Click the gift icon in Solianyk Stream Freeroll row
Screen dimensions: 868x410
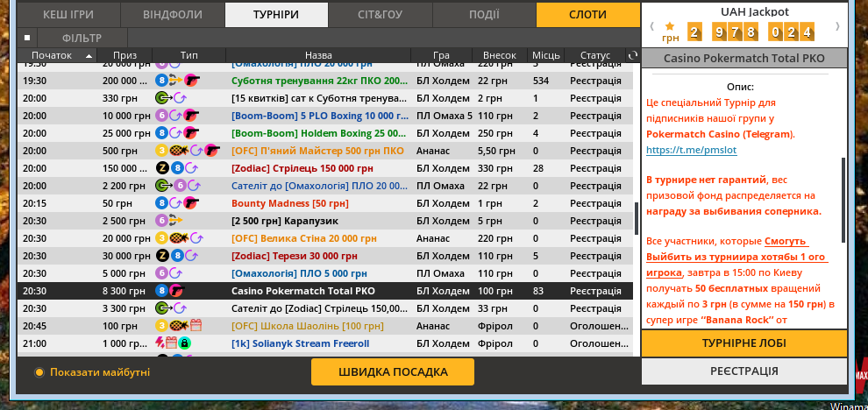pos(172,343)
